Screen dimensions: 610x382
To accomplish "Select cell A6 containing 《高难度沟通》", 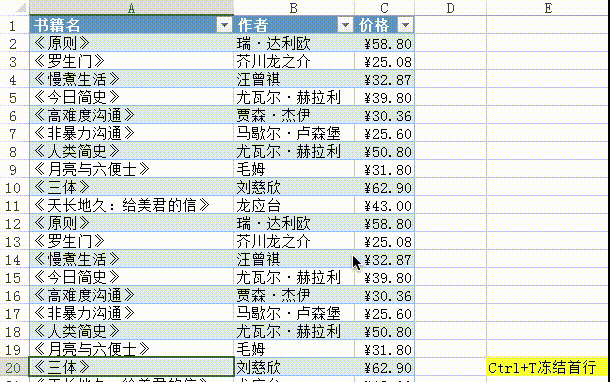I will 131,115.
